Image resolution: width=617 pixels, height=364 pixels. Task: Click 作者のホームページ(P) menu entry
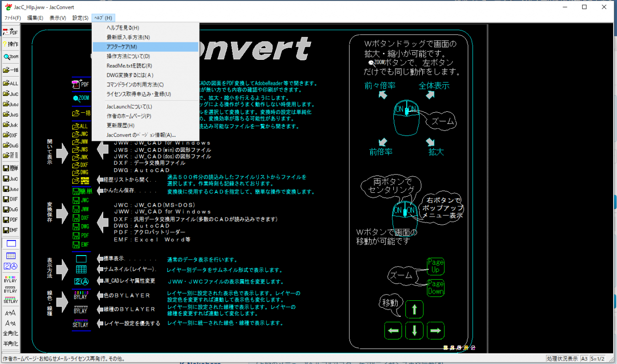(129, 116)
